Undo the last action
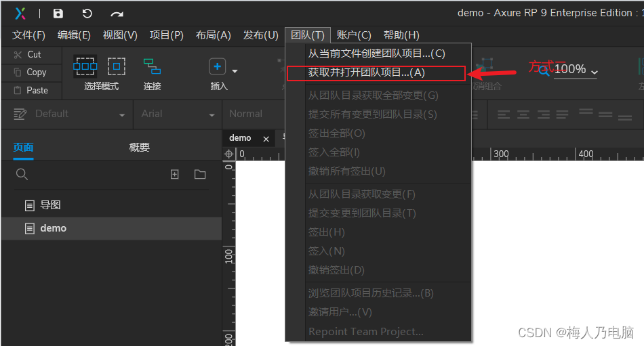The width and height of the screenshot is (644, 346). [x=87, y=14]
